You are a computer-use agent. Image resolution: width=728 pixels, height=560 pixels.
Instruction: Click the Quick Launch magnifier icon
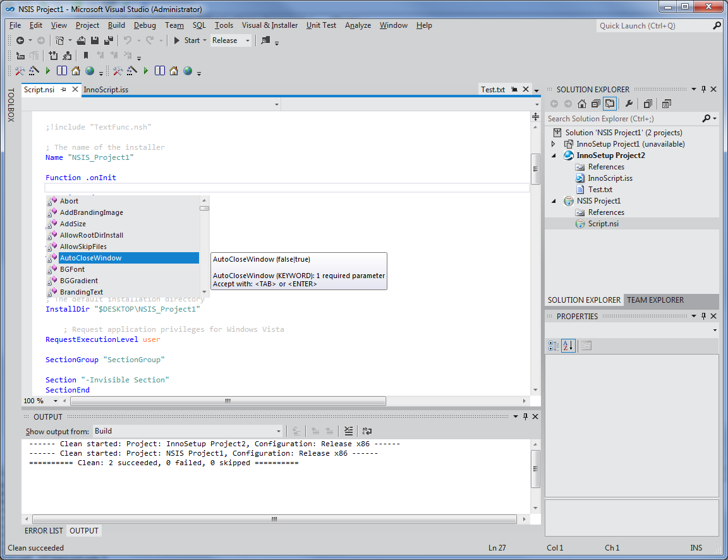[x=717, y=26]
